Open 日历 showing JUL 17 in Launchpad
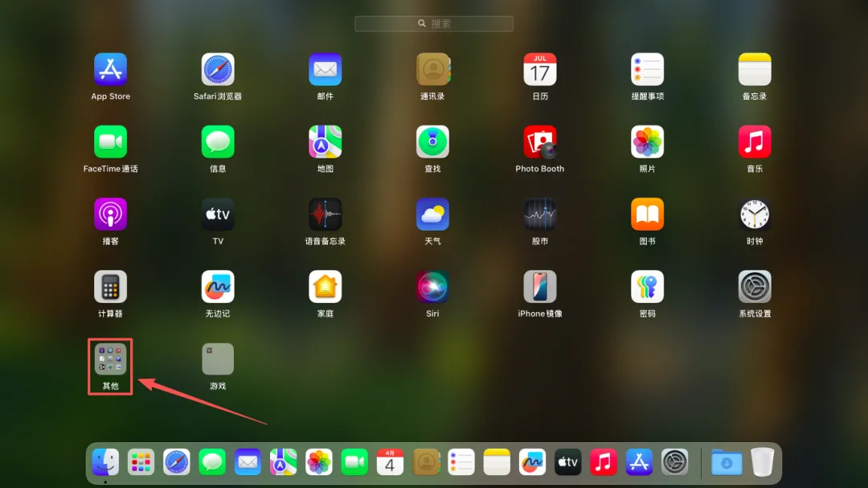 pos(540,69)
